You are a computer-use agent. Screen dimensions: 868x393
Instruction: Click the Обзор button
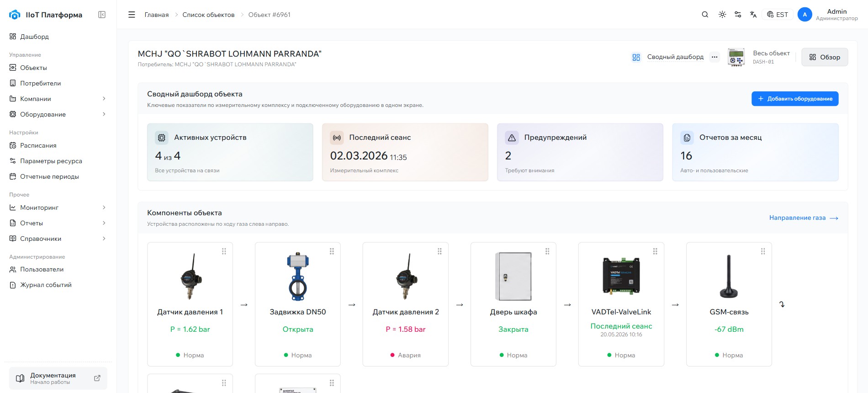[825, 57]
